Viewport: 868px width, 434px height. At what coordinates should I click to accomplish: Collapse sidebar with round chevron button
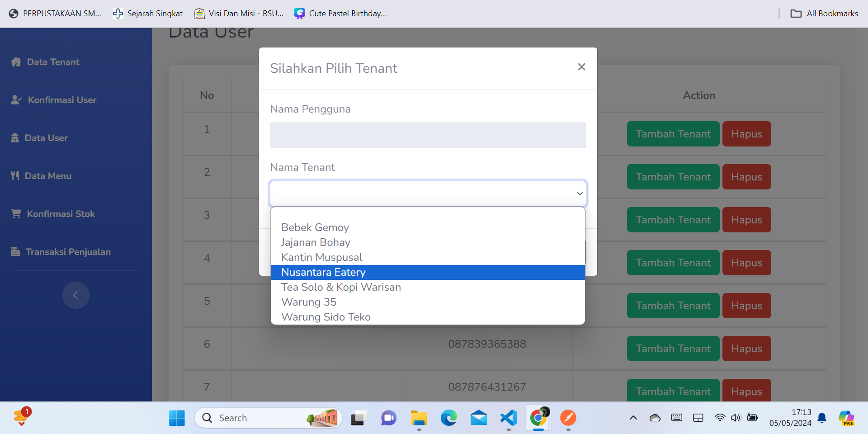tap(75, 295)
